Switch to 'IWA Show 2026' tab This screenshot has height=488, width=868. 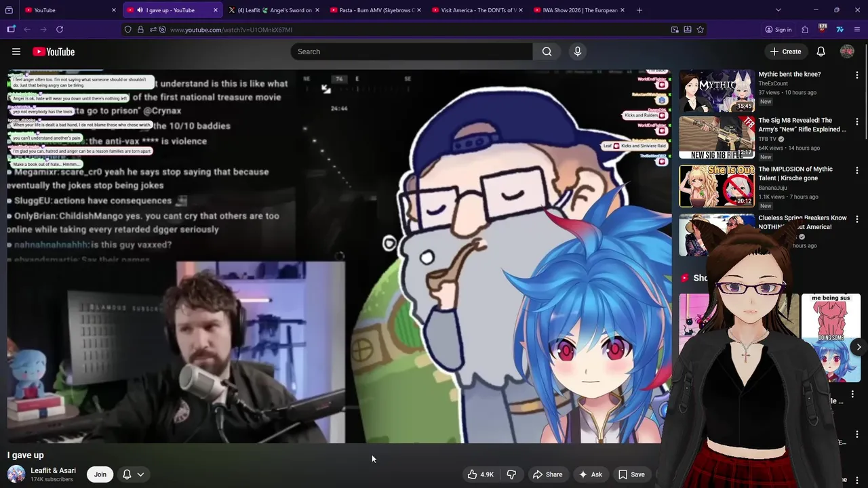tap(579, 10)
